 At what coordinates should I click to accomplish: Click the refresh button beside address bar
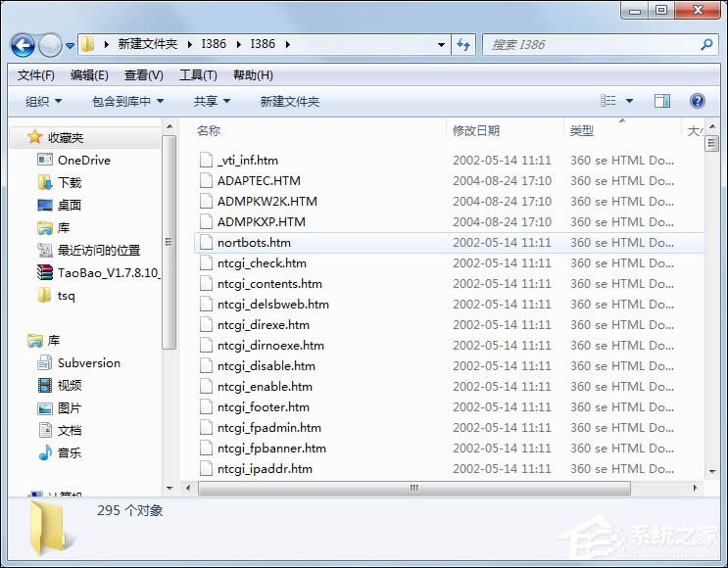463,44
